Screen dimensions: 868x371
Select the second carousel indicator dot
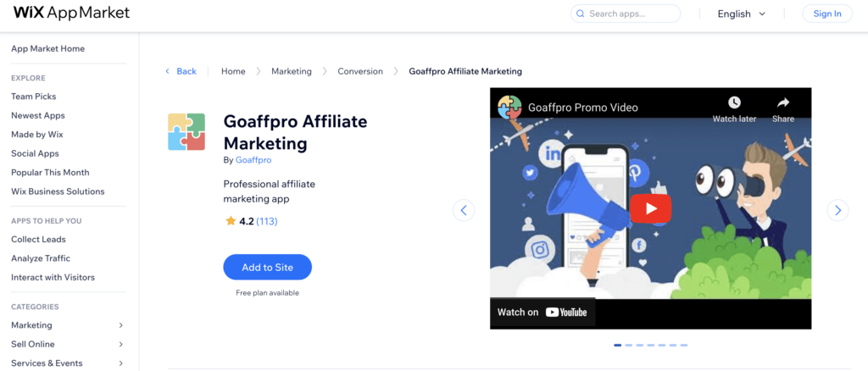click(629, 346)
